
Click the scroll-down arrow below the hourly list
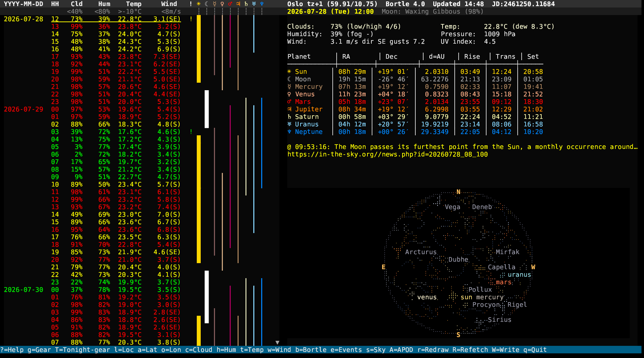click(277, 343)
